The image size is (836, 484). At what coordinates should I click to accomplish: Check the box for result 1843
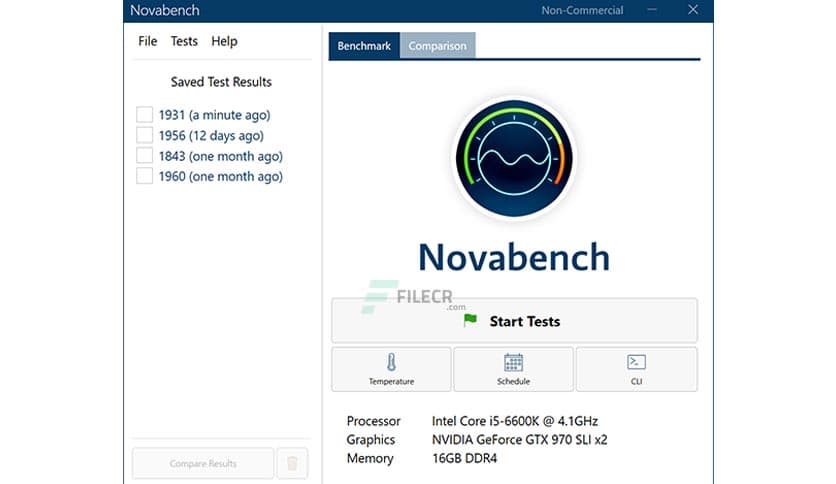(x=144, y=155)
